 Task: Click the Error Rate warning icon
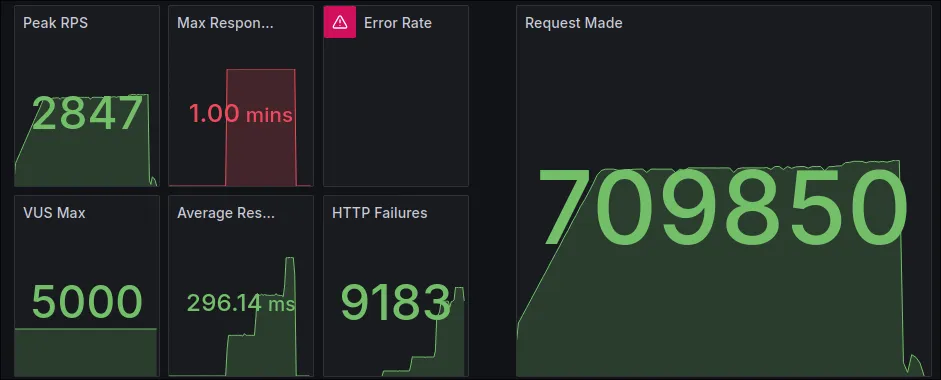340,22
